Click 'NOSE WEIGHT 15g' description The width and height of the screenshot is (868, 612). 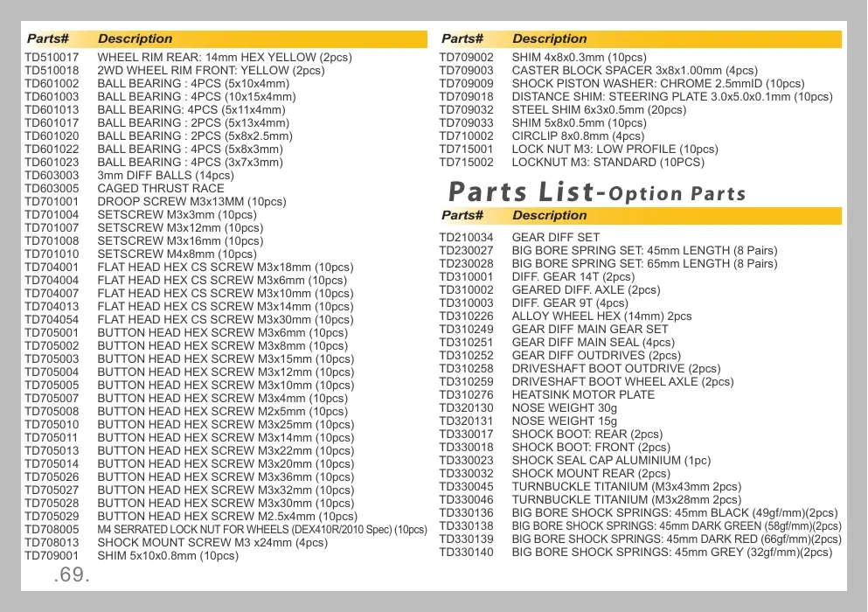(565, 421)
